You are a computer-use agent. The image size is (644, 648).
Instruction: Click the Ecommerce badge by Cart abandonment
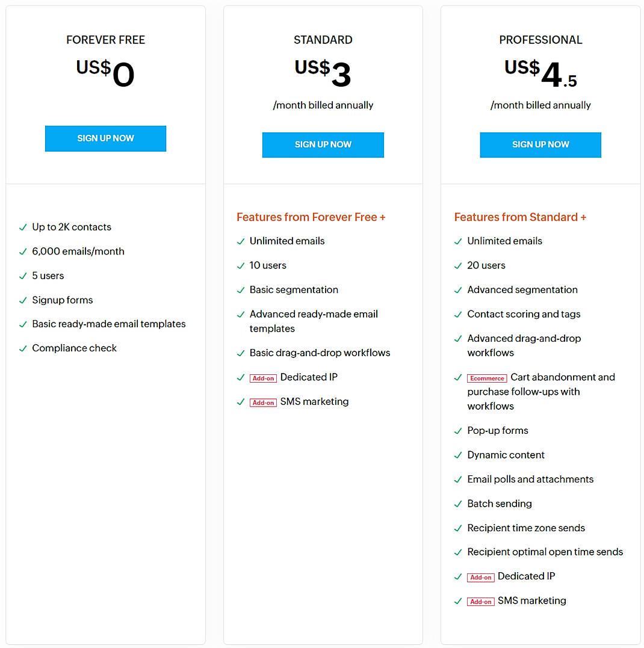click(487, 378)
